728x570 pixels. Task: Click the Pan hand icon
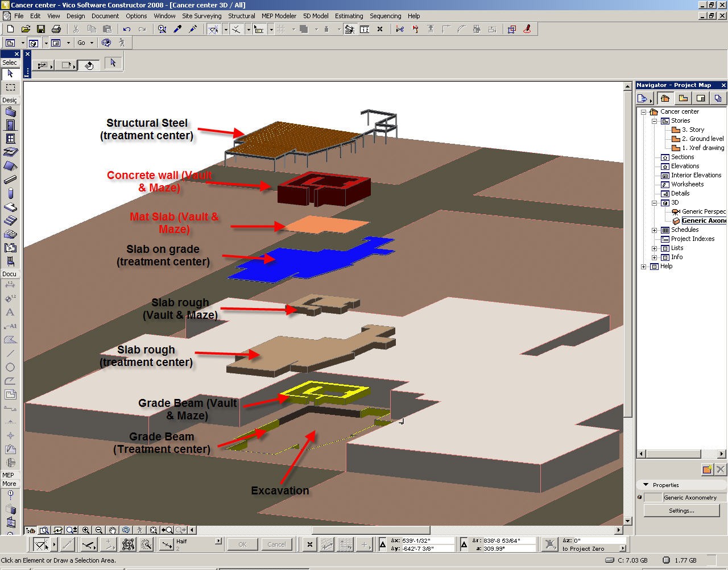113,530
